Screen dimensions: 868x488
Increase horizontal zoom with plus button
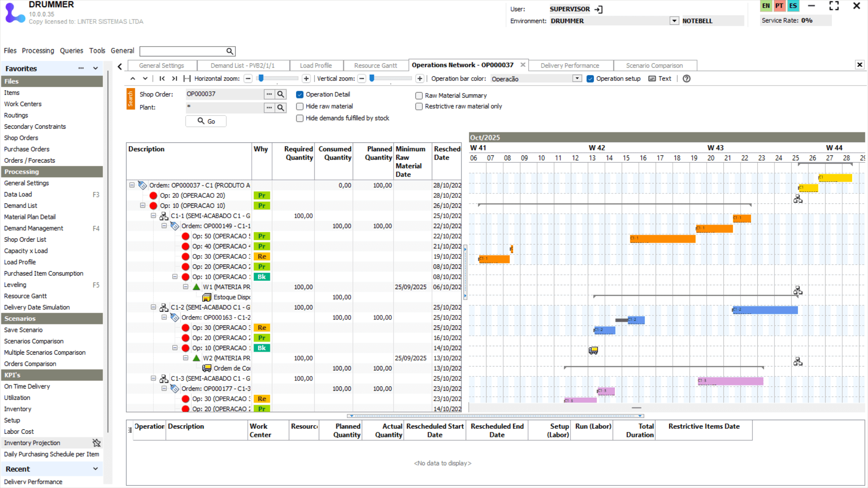[x=306, y=79]
